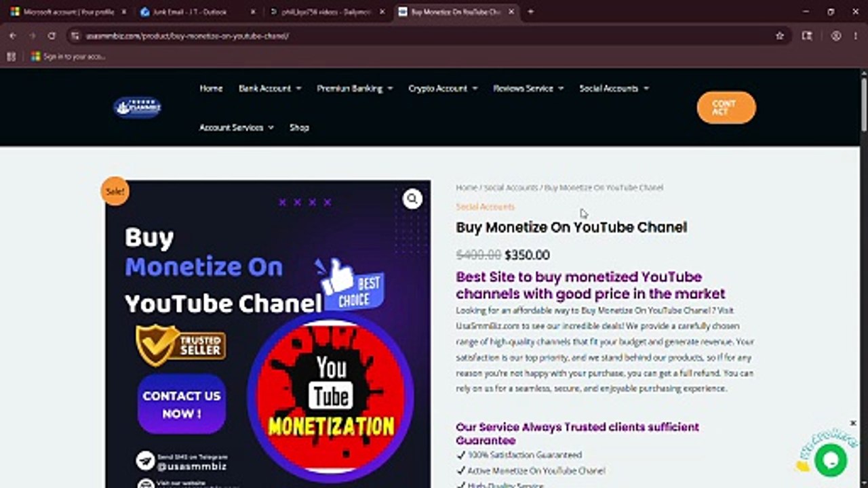Reload the current page

coord(52,35)
